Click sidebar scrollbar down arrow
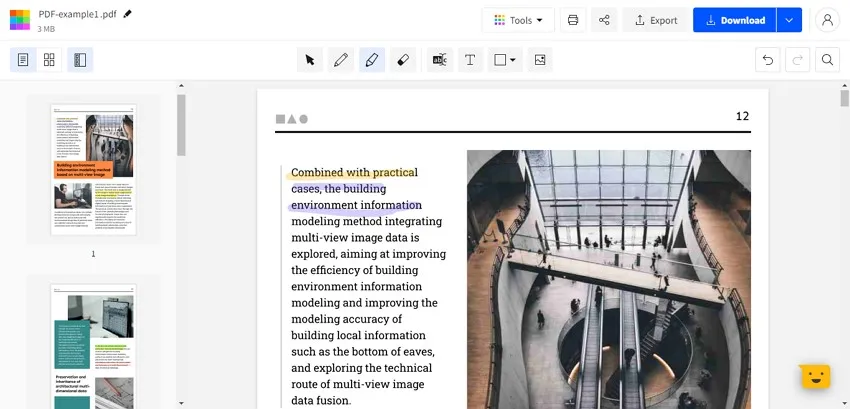Screen dimensions: 850x409 [181, 403]
